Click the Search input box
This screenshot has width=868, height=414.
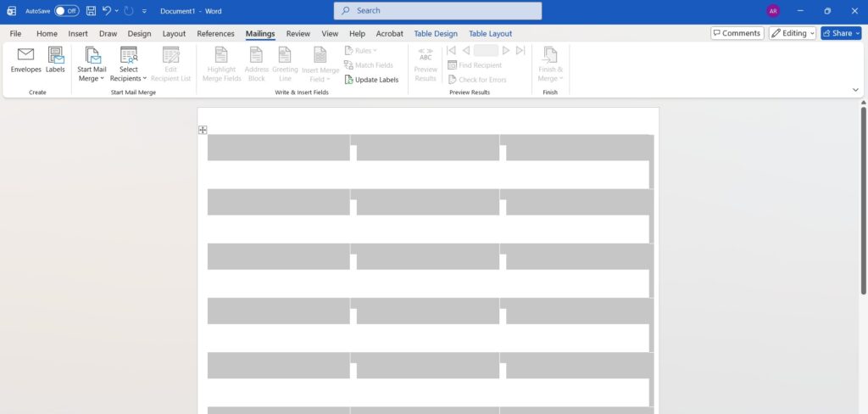pyautogui.click(x=437, y=11)
